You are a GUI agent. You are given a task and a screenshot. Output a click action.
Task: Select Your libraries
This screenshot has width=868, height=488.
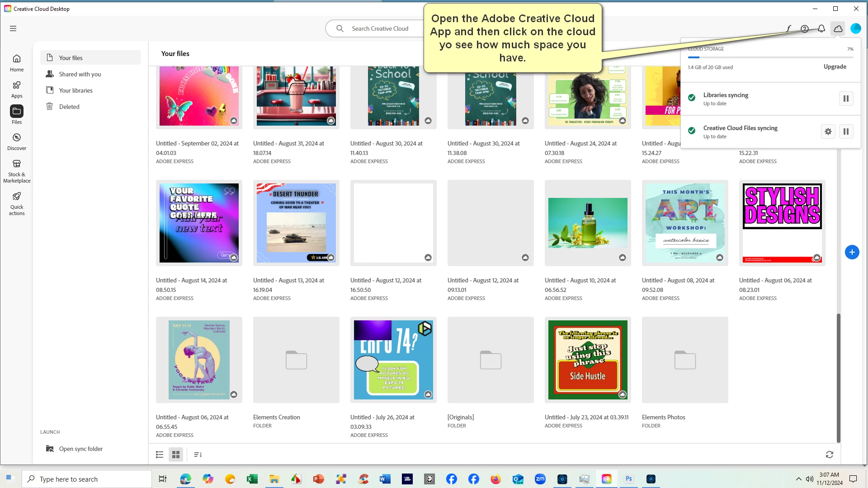pos(75,90)
